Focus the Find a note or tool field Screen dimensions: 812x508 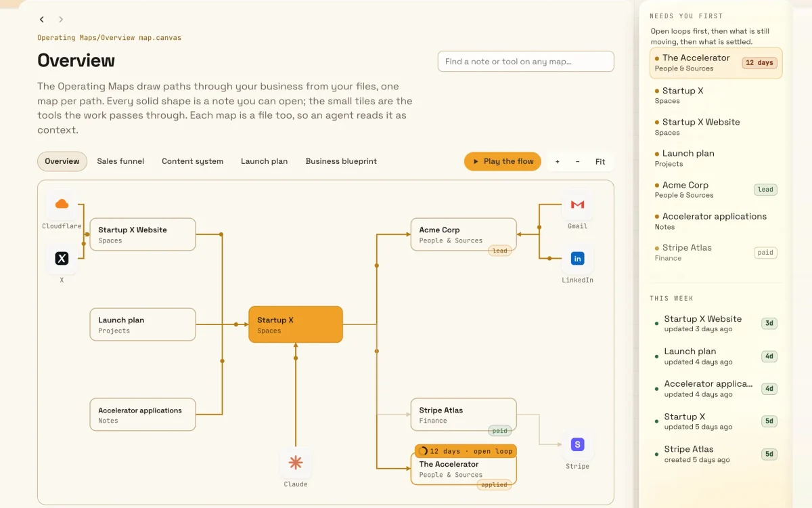526,61
